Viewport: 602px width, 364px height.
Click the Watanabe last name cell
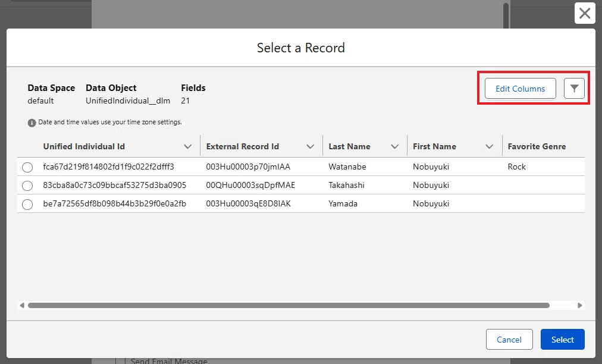click(347, 167)
